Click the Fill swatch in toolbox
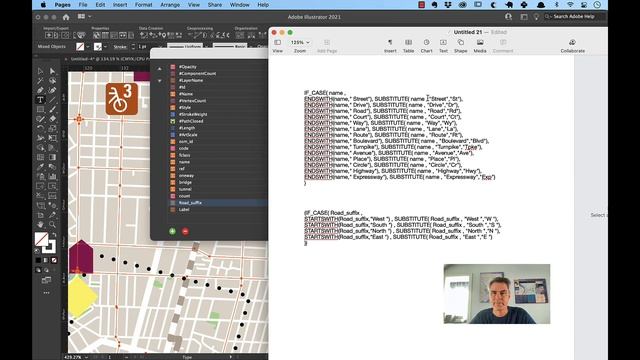640x360 pixels. tap(41, 239)
